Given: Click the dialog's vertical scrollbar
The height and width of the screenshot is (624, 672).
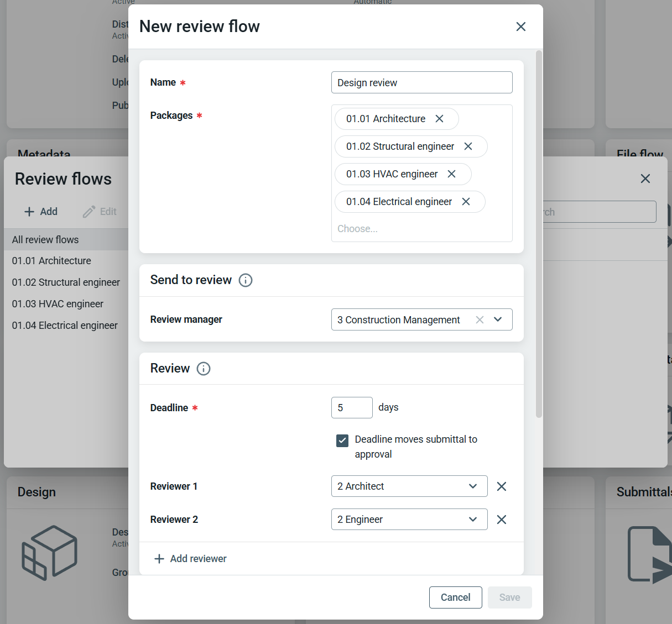Looking at the screenshot, I should (539, 233).
